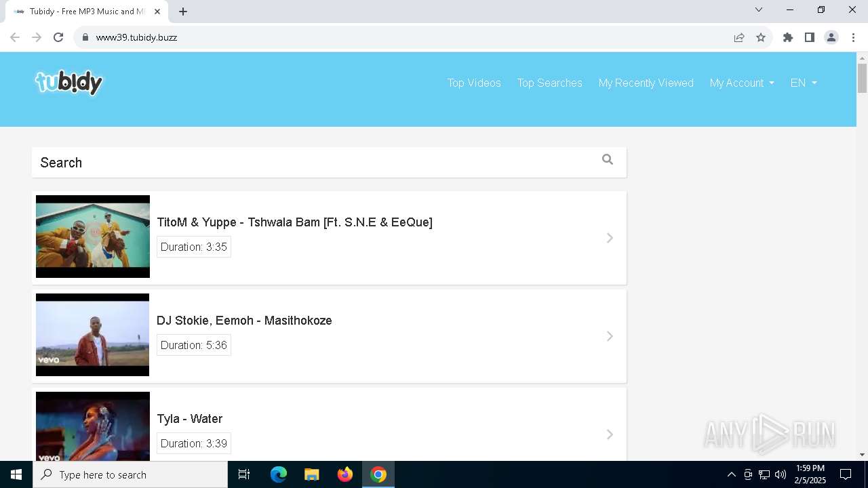Open My Recently Viewed
Screen dimensions: 868x488
tap(646, 83)
